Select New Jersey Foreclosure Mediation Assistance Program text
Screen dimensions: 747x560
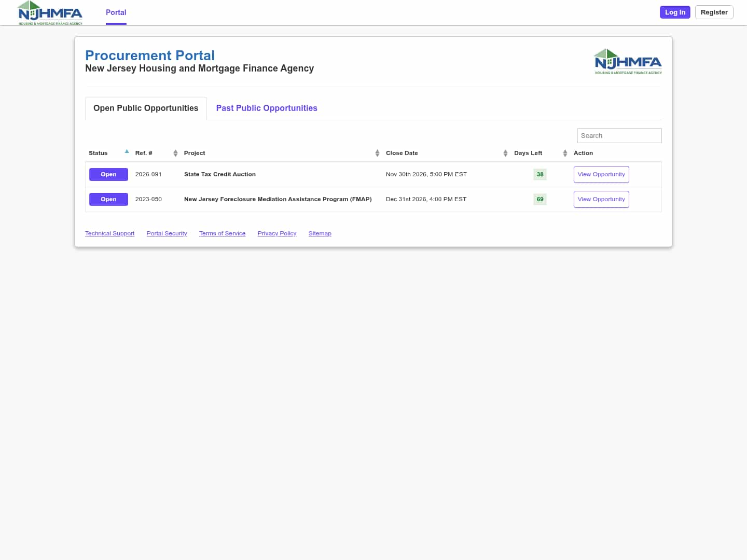tap(278, 199)
